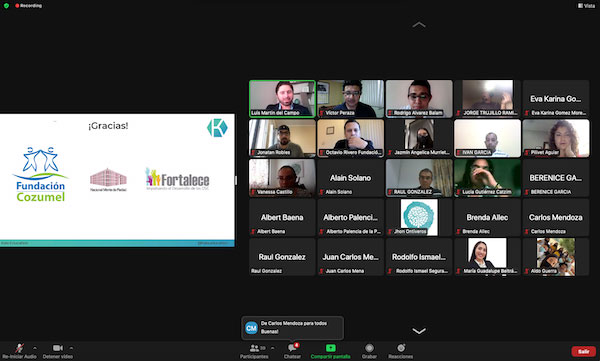Screen dimensions: 600x361
Task: Click the CM avatar in chat notification
Action: (251, 328)
